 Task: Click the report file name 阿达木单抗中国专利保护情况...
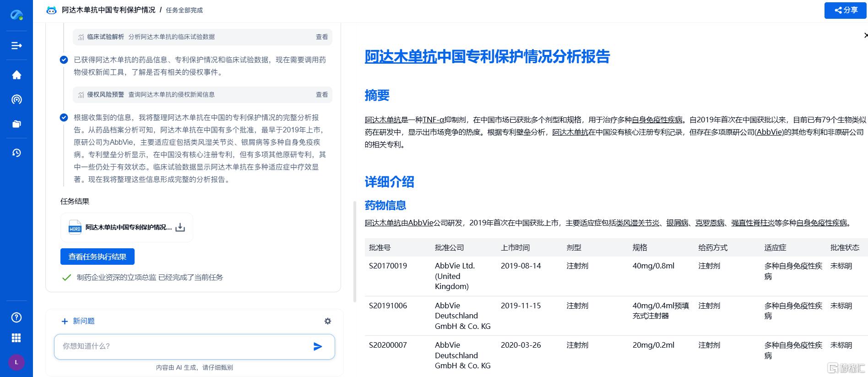coord(129,227)
